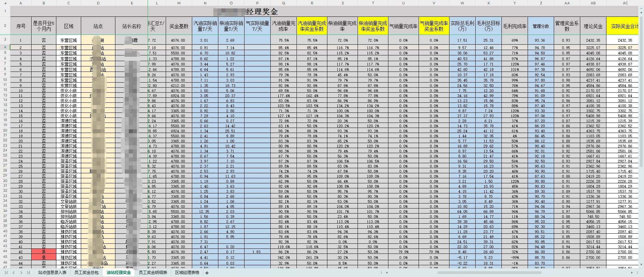Jump to the last sheet tab arrow
The width and height of the screenshot is (644, 277).
point(28,273)
